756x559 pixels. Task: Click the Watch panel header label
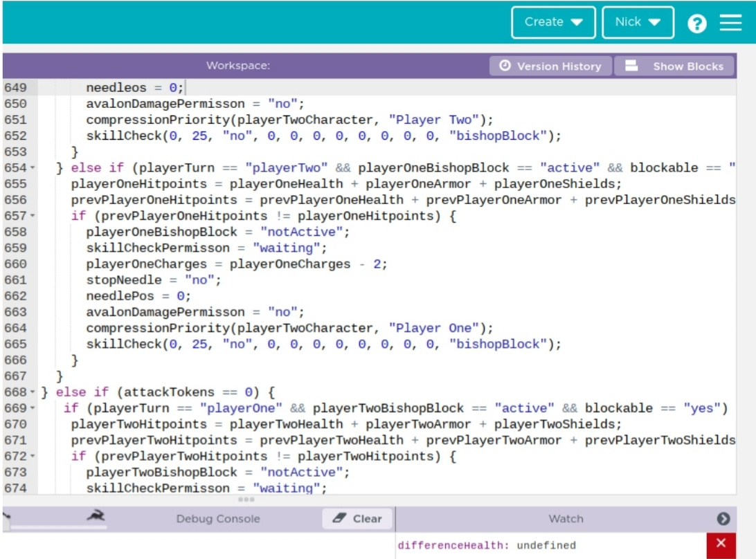(x=566, y=519)
